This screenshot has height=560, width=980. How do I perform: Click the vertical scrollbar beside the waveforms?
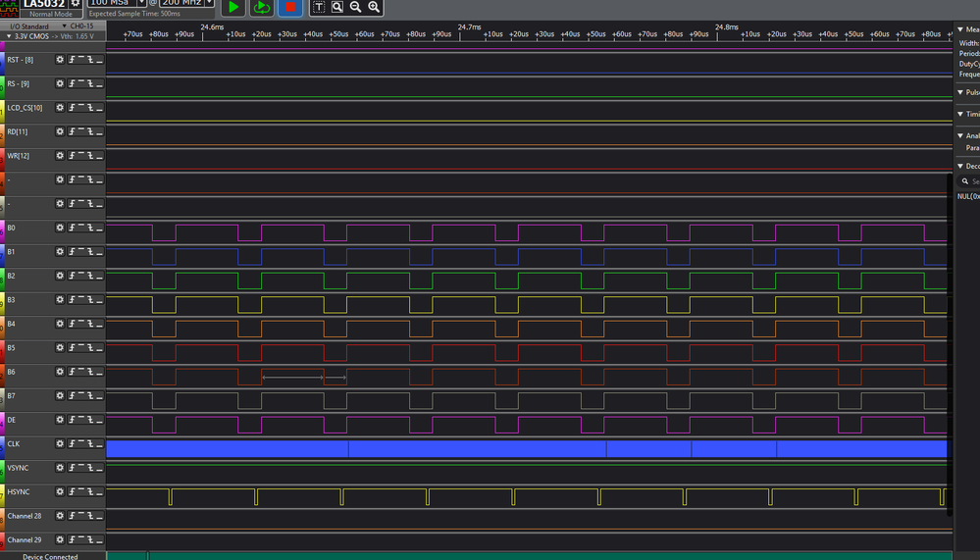[x=950, y=345]
